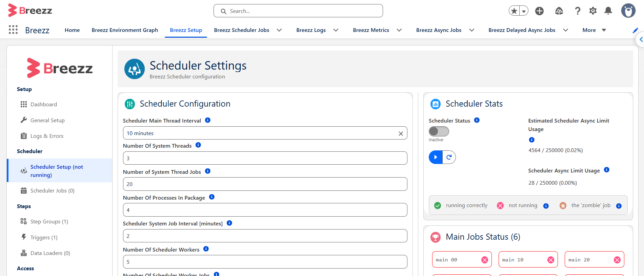The image size is (644, 276).
Task: Open the help question mark icon
Action: click(578, 11)
